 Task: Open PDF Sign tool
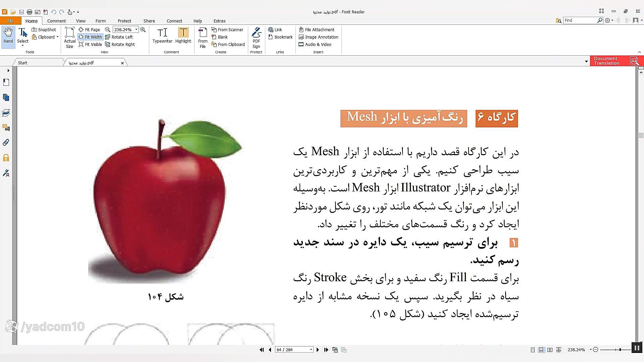(x=256, y=38)
